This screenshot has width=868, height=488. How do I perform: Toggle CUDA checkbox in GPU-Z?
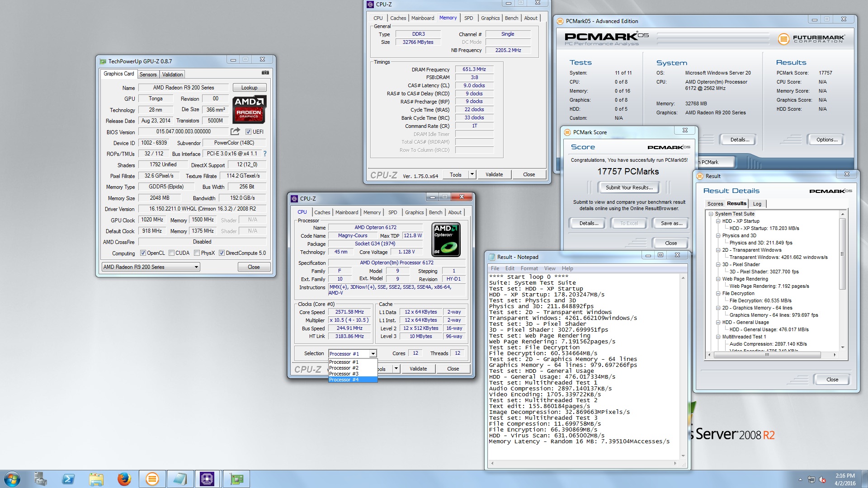171,253
